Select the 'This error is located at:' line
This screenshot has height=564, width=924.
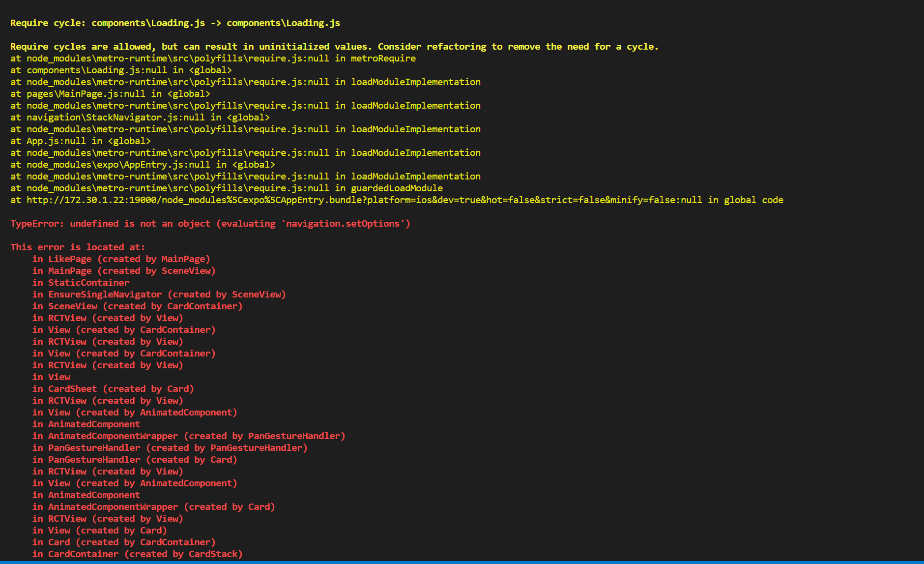(78, 247)
